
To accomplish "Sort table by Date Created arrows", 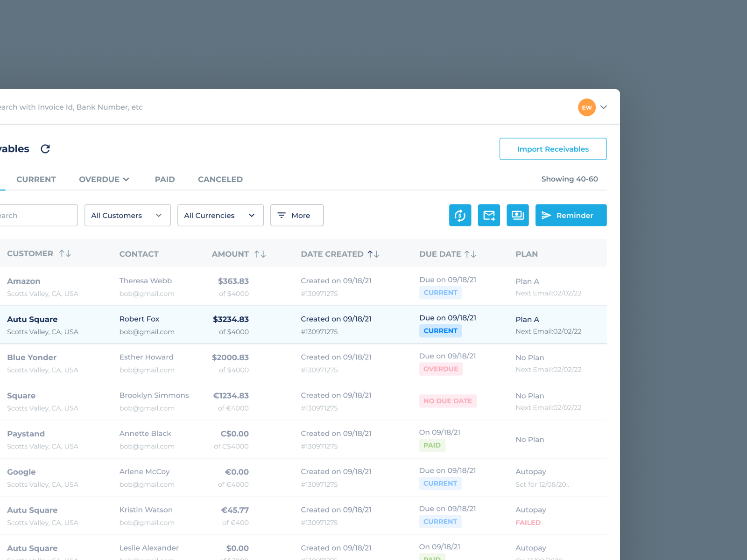I will [373, 254].
